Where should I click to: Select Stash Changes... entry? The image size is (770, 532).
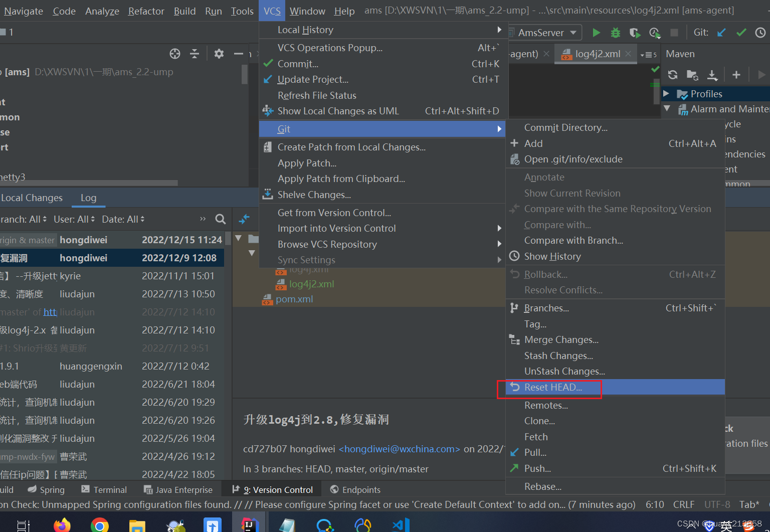615,356
